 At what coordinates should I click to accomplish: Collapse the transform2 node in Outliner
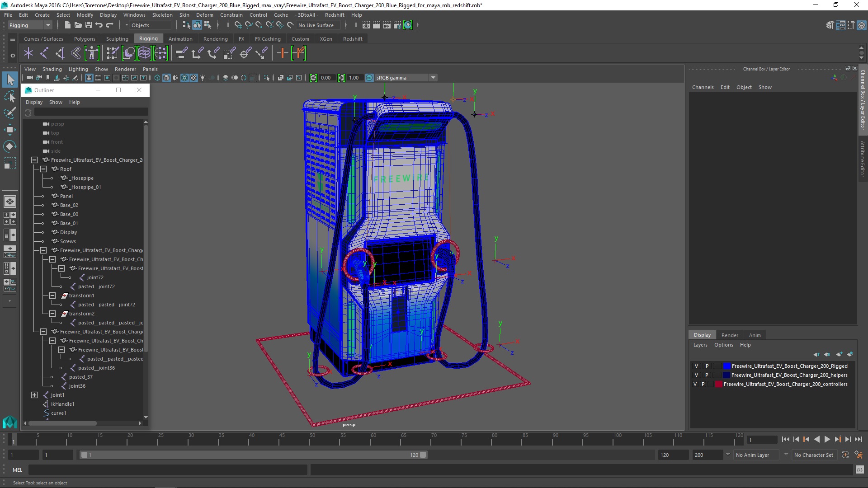pos(52,314)
